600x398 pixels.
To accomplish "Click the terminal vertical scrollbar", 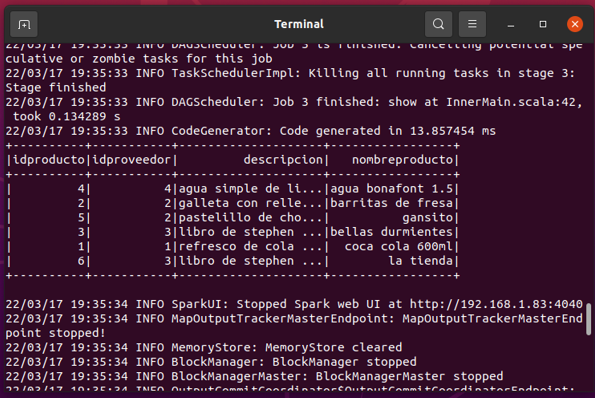I will (x=588, y=319).
